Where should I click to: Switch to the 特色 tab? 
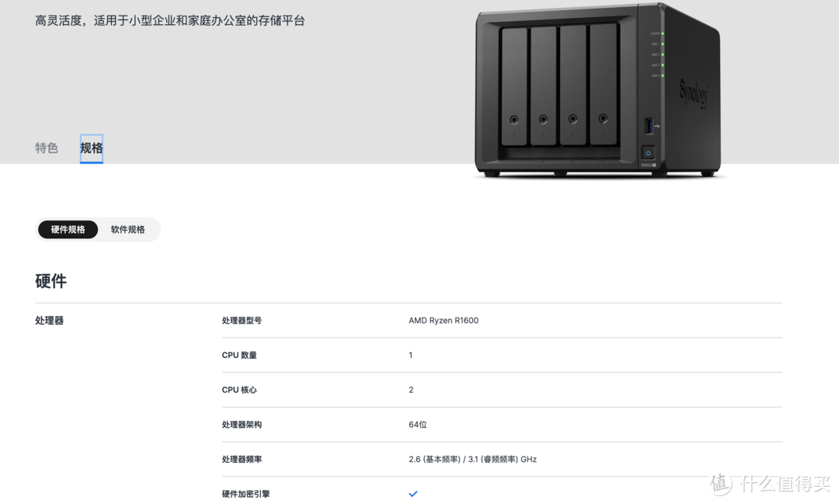click(x=47, y=148)
